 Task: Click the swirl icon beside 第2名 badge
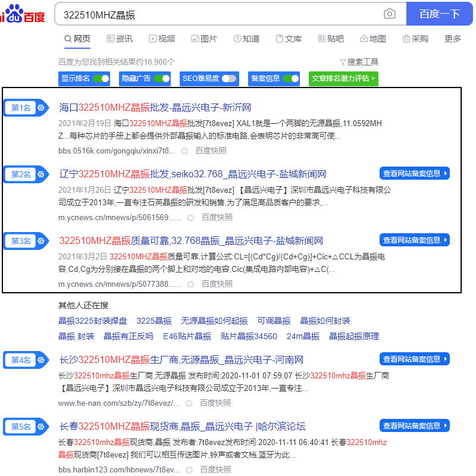[41, 174]
